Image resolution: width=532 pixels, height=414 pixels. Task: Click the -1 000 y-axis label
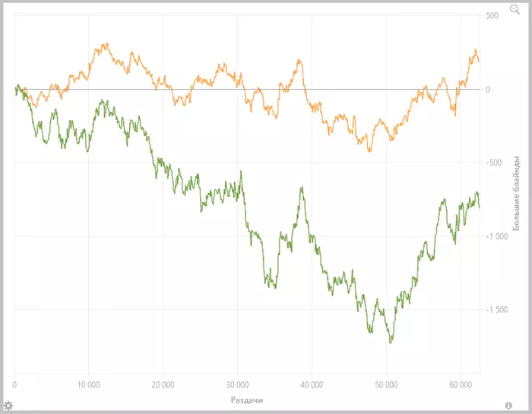click(497, 236)
